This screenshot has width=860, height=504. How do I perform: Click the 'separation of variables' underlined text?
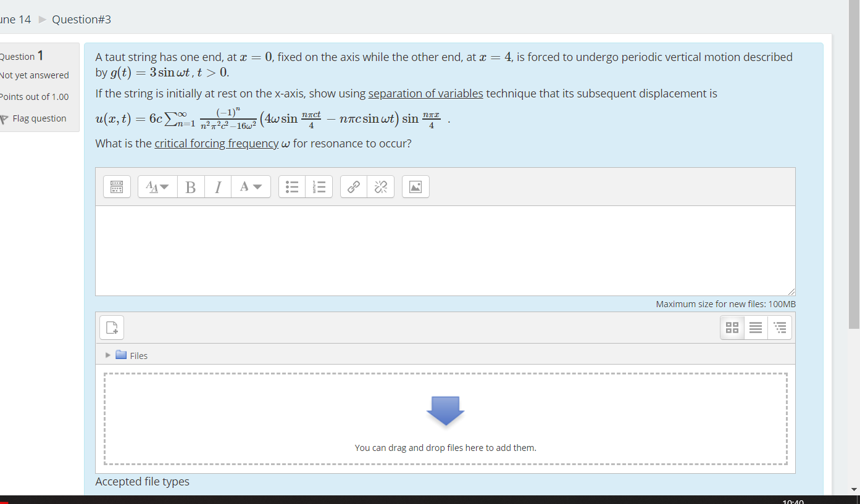click(425, 93)
